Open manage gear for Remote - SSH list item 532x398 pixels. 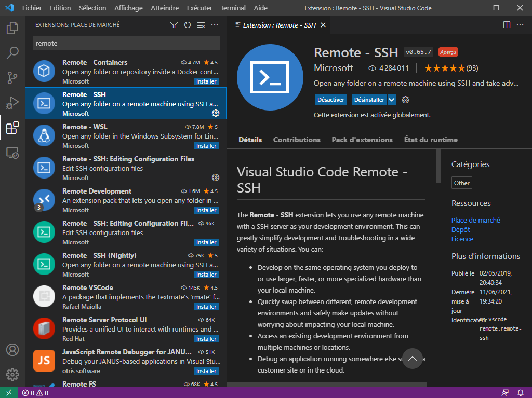(x=216, y=113)
